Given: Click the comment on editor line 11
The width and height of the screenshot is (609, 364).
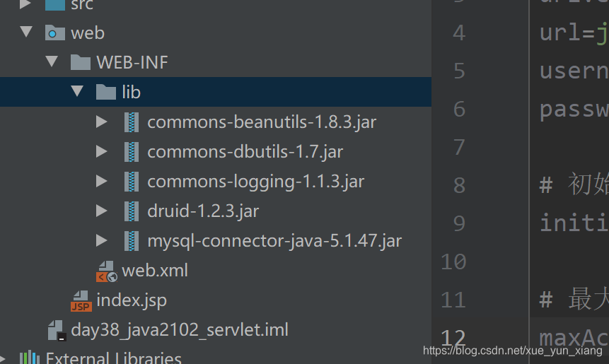Looking at the screenshot, I should tap(574, 299).
